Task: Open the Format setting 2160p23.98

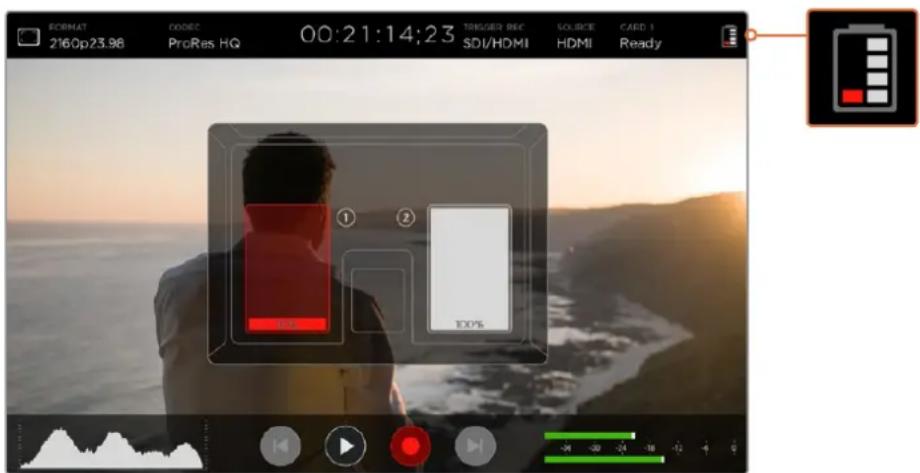Action: click(87, 36)
